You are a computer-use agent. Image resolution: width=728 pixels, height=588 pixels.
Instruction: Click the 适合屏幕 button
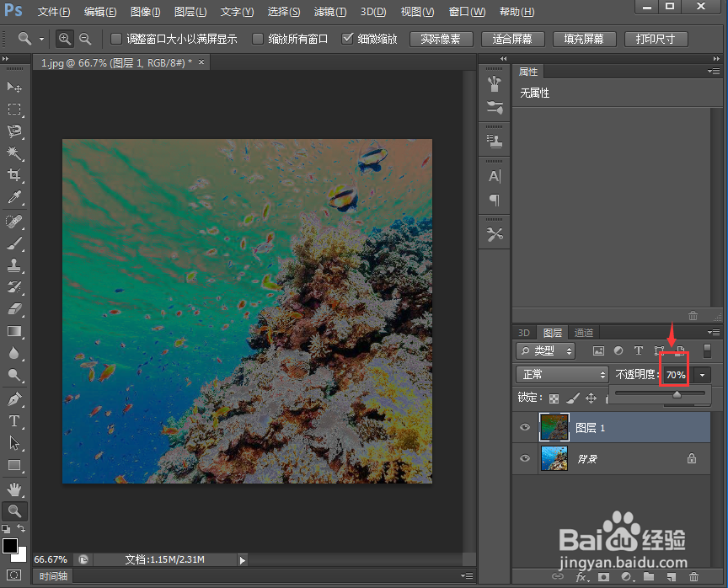click(512, 39)
